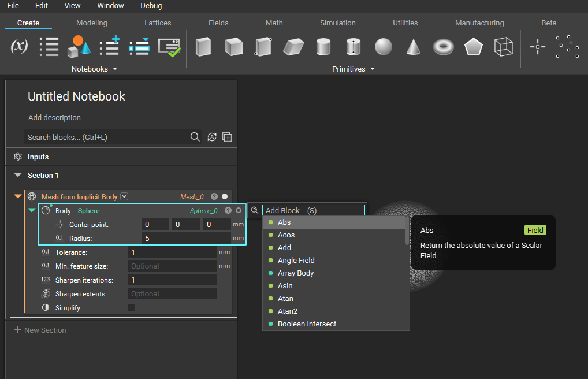Image resolution: width=588 pixels, height=379 pixels.
Task: Click the Variable (x) icon in ribbon
Action: click(x=19, y=47)
